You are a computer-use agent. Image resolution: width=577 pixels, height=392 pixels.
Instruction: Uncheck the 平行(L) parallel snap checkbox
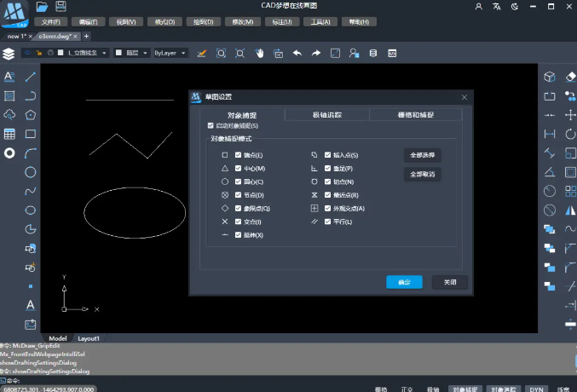pos(327,221)
